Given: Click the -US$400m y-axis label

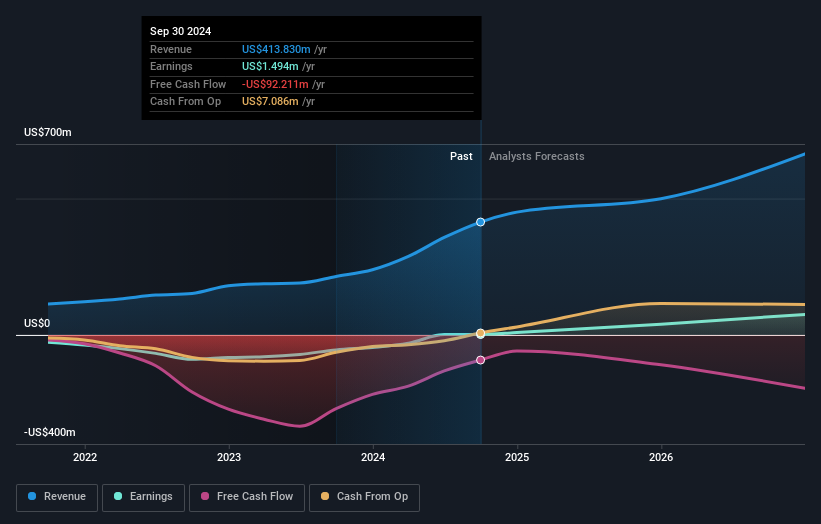Looking at the screenshot, I should coord(50,432).
